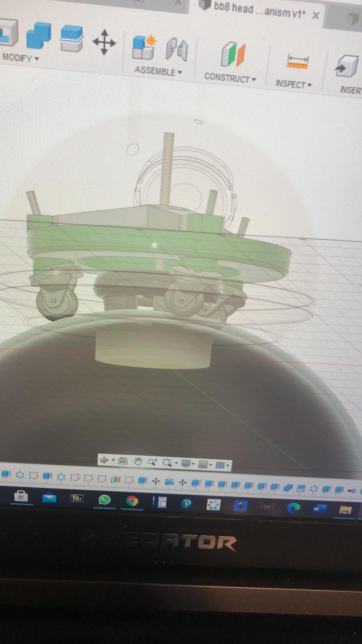Expand the Viewports dropdown arrow
The height and width of the screenshot is (644, 362).
(228, 466)
